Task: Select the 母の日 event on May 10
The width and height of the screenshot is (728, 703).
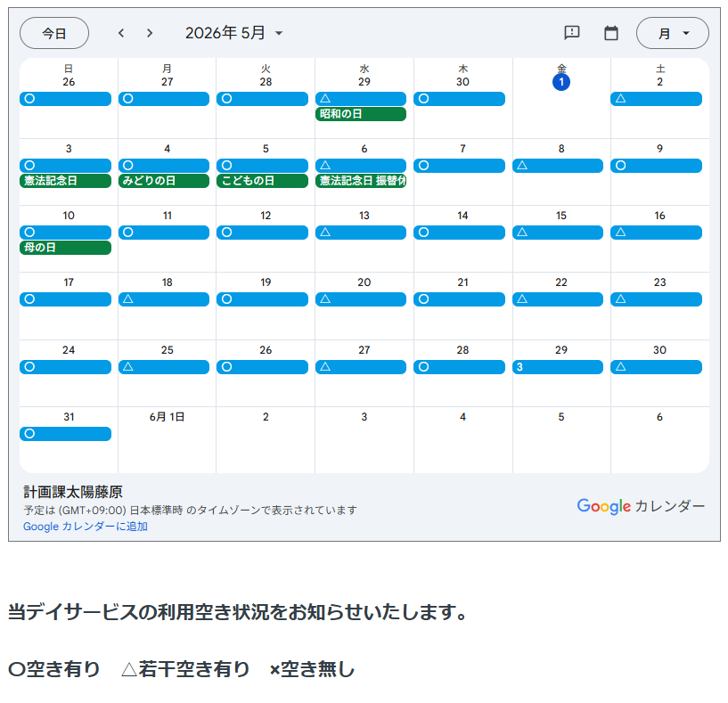Action: pos(65,248)
